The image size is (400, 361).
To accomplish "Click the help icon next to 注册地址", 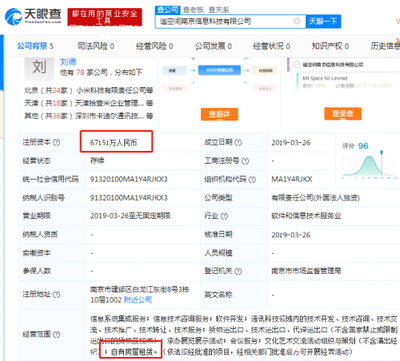I will click(56, 294).
